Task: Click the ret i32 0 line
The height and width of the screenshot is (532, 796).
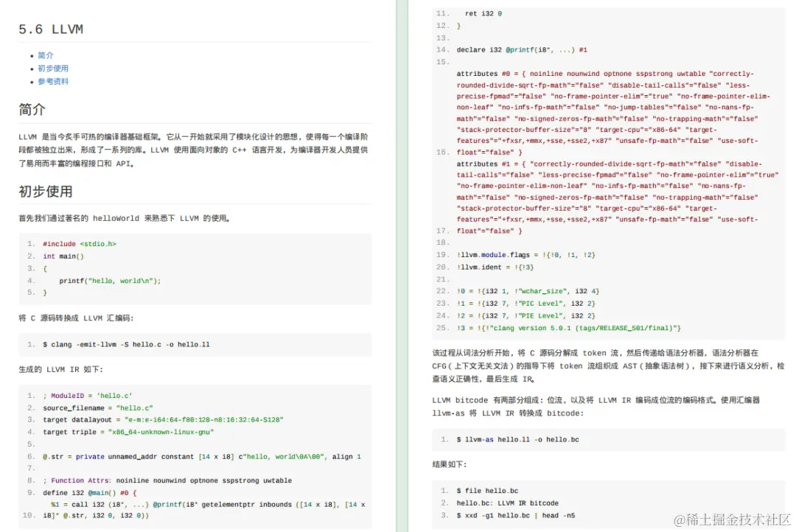Action: (x=483, y=14)
